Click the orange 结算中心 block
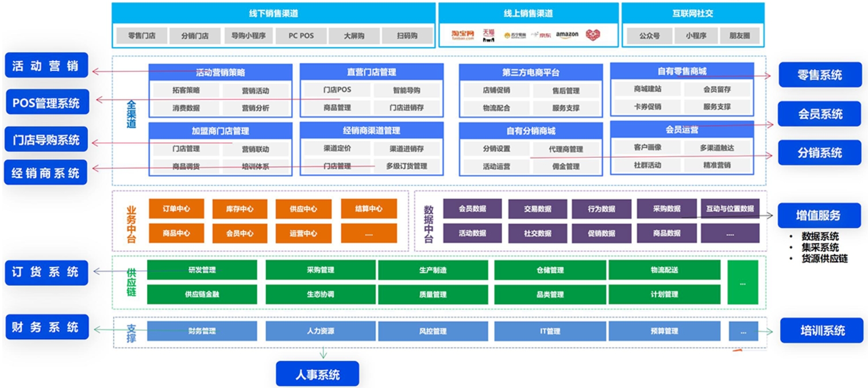 click(369, 209)
